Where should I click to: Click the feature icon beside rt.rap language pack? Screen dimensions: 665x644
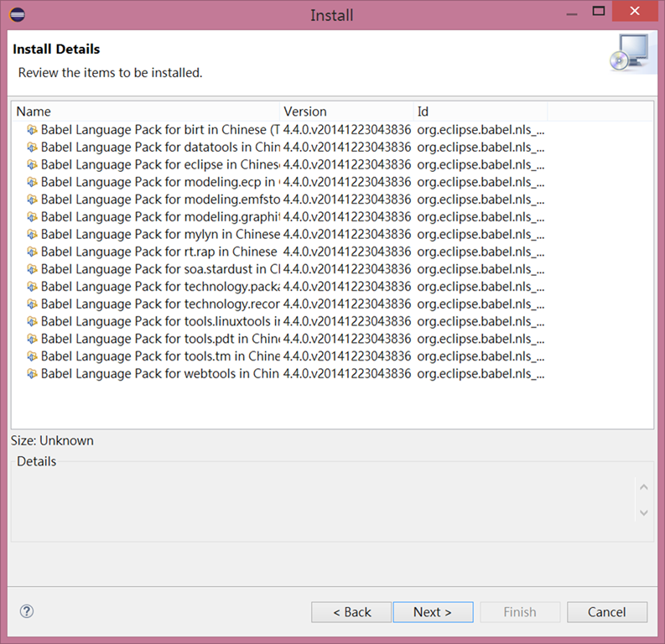[32, 252]
